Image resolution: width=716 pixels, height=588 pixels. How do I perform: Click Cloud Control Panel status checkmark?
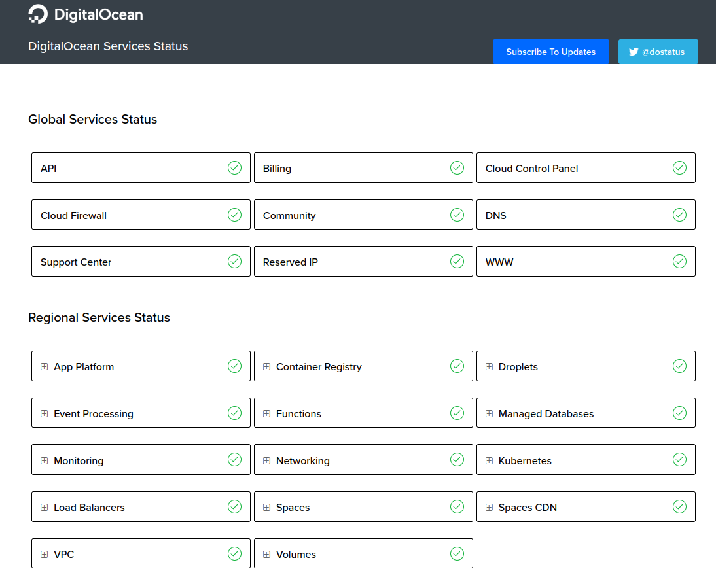(x=679, y=168)
